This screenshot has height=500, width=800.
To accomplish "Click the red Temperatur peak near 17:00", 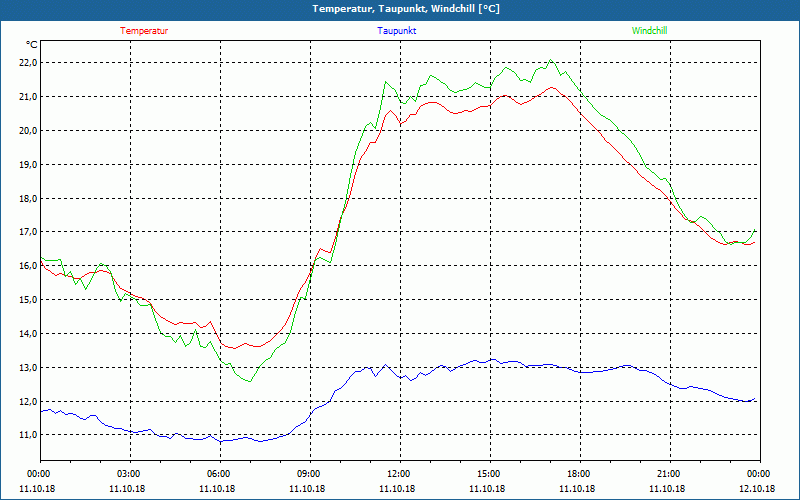I will (551, 88).
